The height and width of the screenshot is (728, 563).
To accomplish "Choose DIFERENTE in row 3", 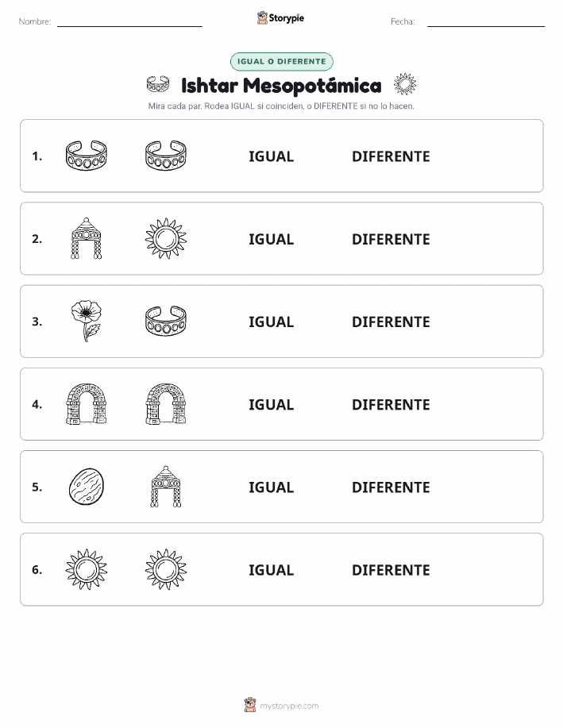I will coord(391,322).
